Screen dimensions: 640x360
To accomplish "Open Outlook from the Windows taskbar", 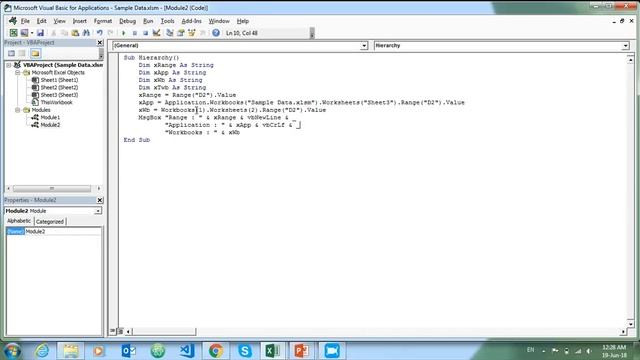I will pos(128,351).
